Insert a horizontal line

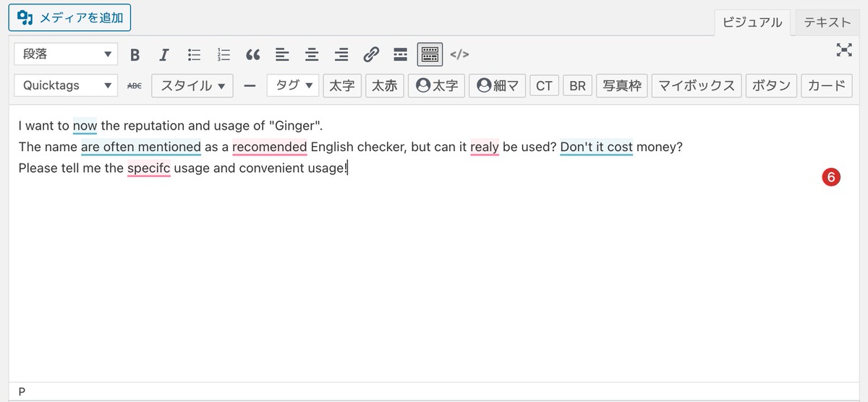coord(250,85)
